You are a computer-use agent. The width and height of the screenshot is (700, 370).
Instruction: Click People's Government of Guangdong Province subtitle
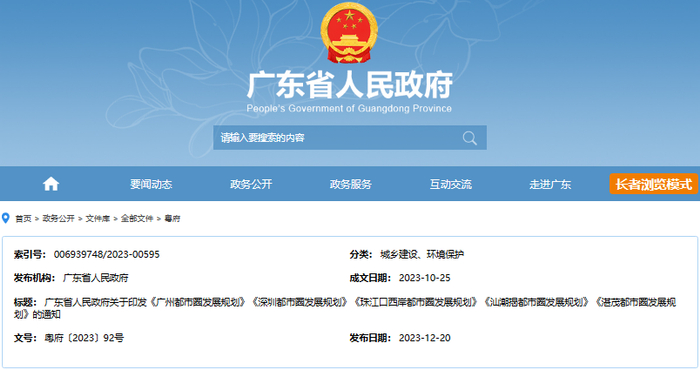[x=349, y=108]
